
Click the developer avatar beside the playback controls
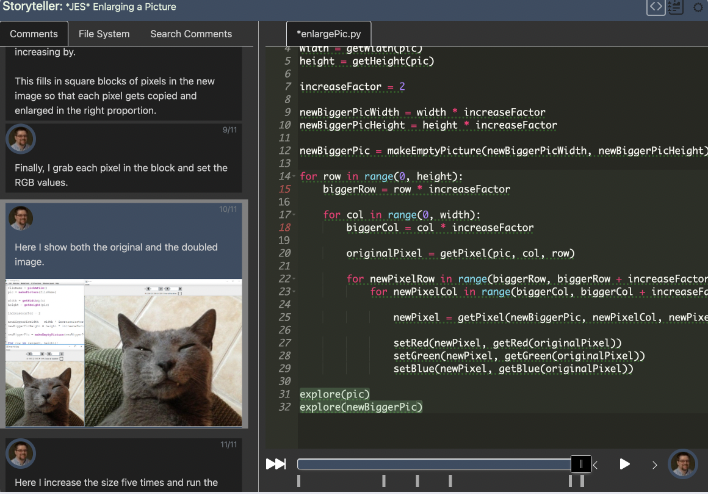683,464
